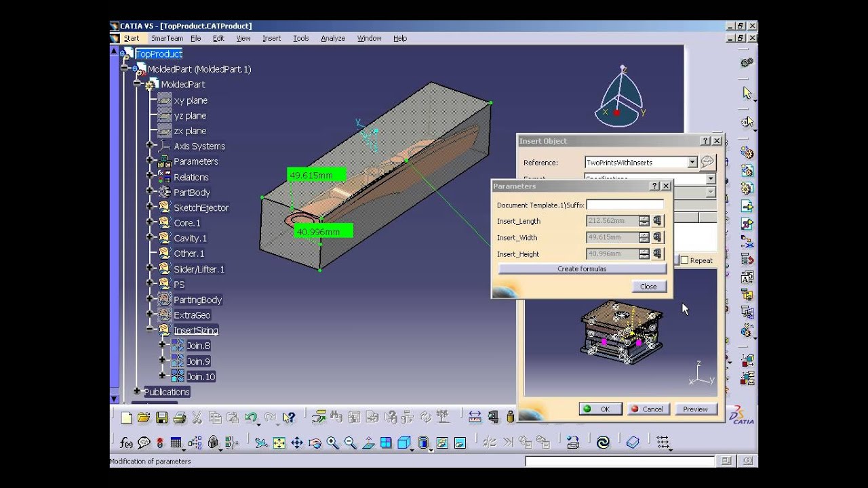Click OK in Insert Object dialog
This screenshot has height=488, width=868.
(600, 409)
